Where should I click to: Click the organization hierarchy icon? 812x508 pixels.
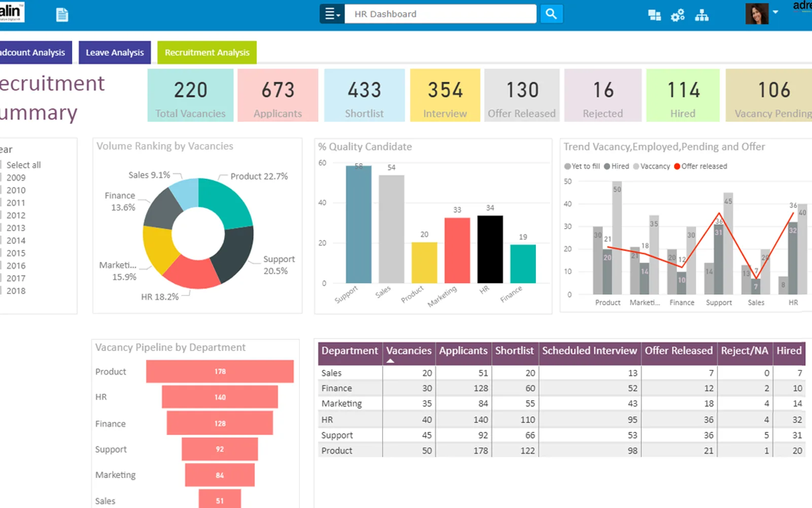[x=702, y=15]
